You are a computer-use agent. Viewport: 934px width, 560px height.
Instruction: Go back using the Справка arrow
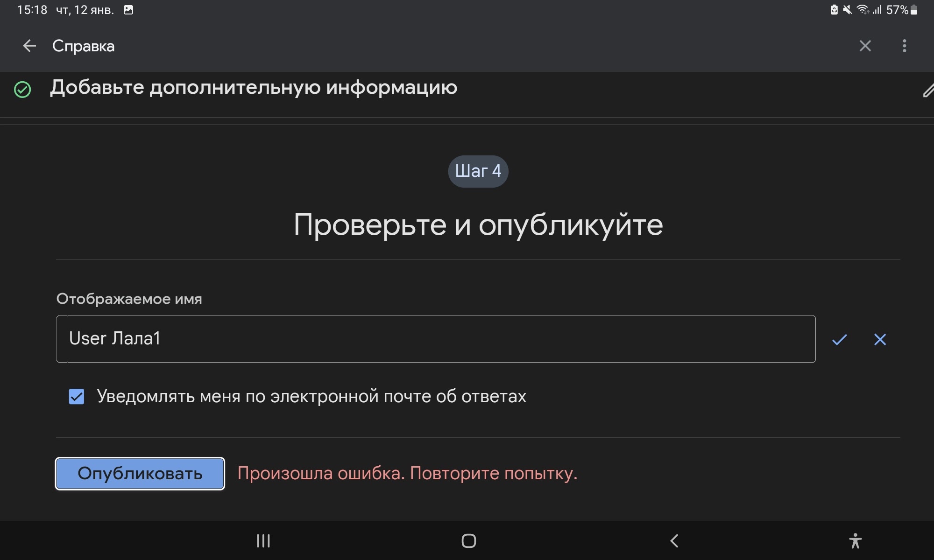pos(29,46)
